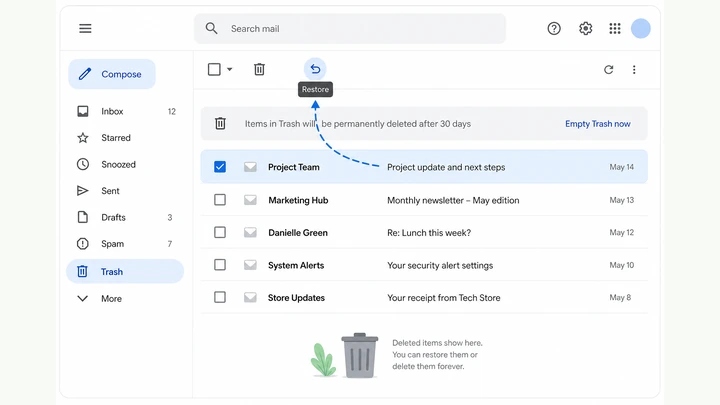
Task: Click the Inbox unread count 12
Action: click(x=172, y=112)
